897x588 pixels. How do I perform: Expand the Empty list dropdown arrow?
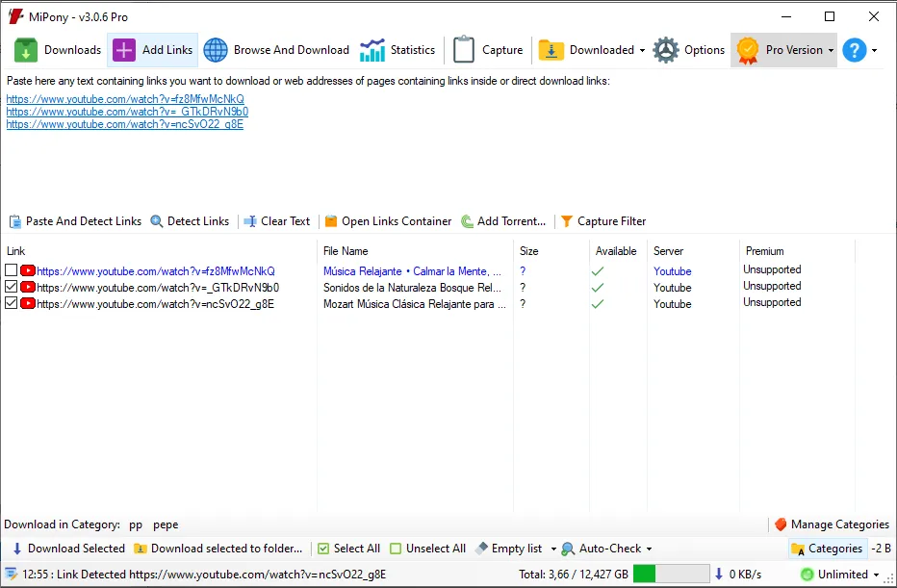(x=553, y=550)
